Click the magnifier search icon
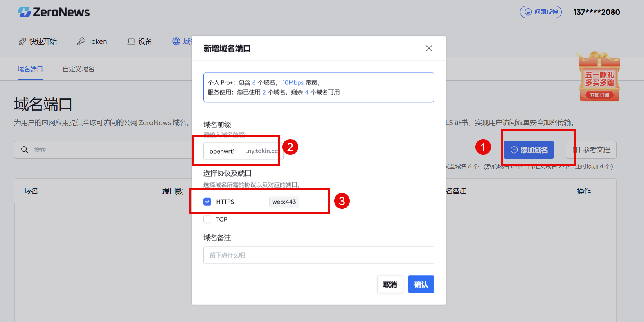Image resolution: width=644 pixels, height=322 pixels. 25,150
